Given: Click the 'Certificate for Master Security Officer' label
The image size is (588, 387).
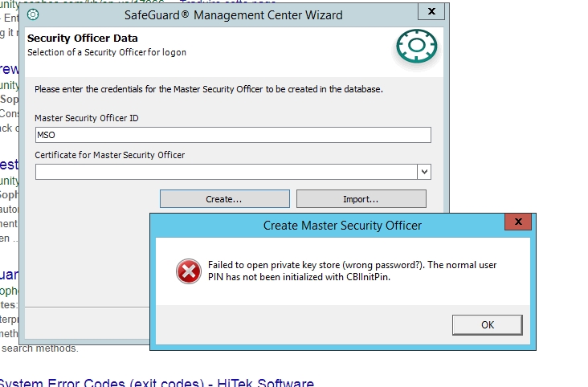Looking at the screenshot, I should [110, 155].
